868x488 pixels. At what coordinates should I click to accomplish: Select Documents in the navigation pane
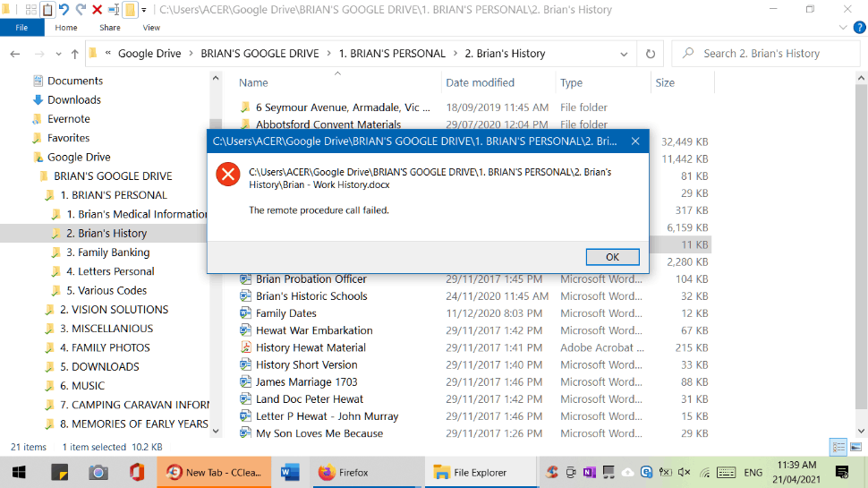[75, 81]
